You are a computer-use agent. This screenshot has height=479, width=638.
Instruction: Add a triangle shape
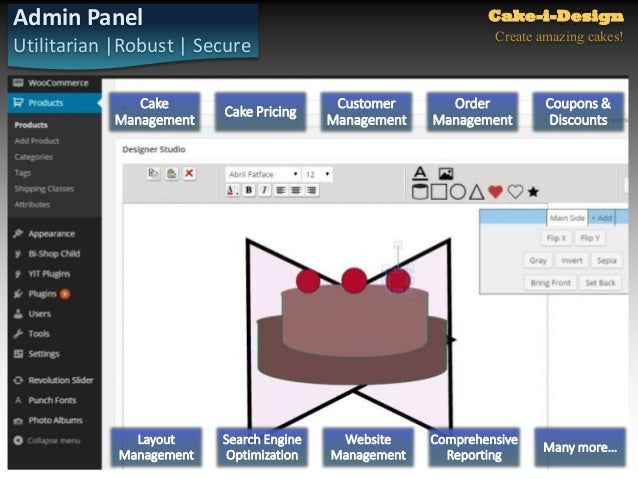pos(476,192)
